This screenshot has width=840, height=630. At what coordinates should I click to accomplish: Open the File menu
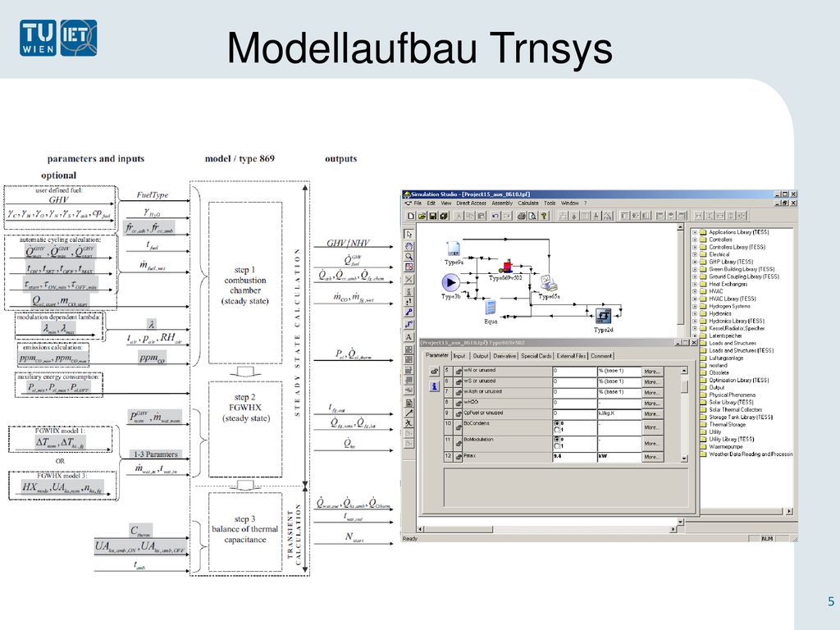coord(418,203)
